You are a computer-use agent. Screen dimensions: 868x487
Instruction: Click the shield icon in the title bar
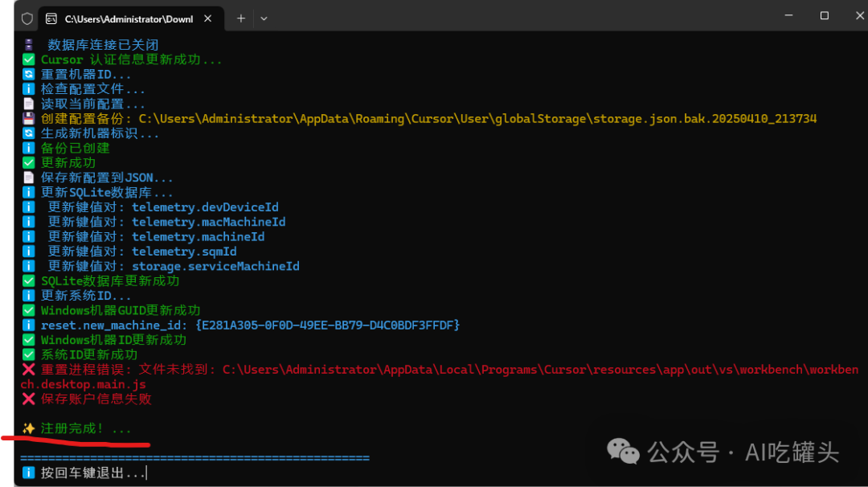[27, 18]
